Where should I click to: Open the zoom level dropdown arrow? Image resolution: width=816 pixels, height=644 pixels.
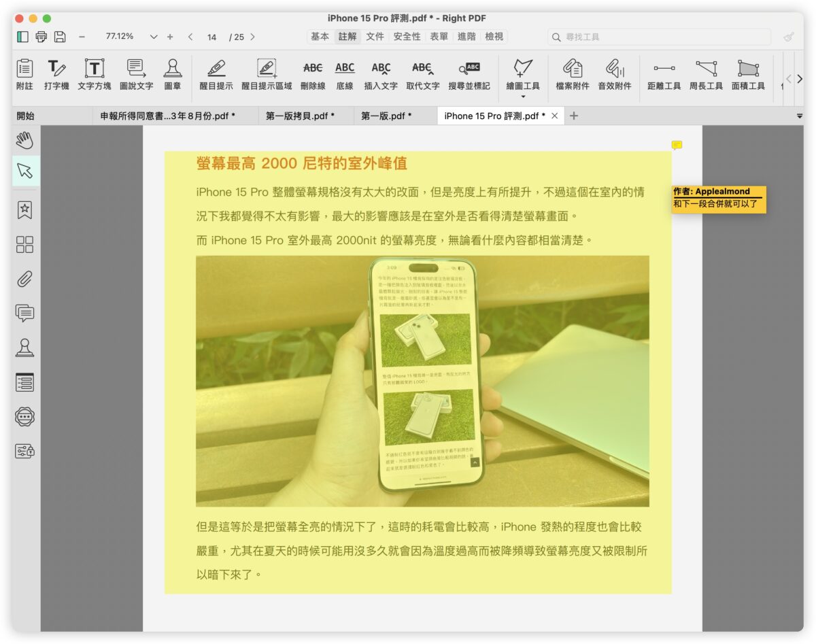coord(154,37)
